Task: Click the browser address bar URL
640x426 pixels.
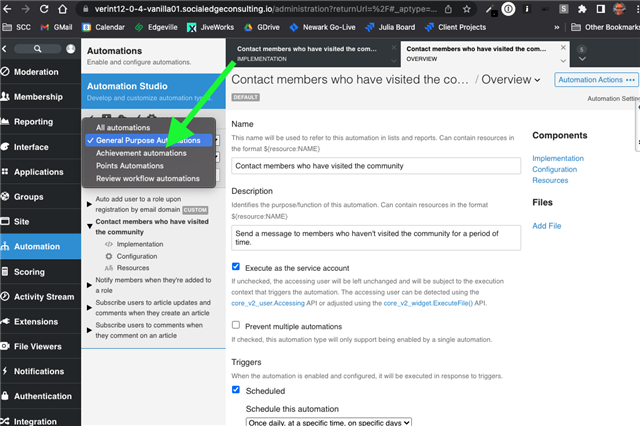Action: click(x=265, y=9)
